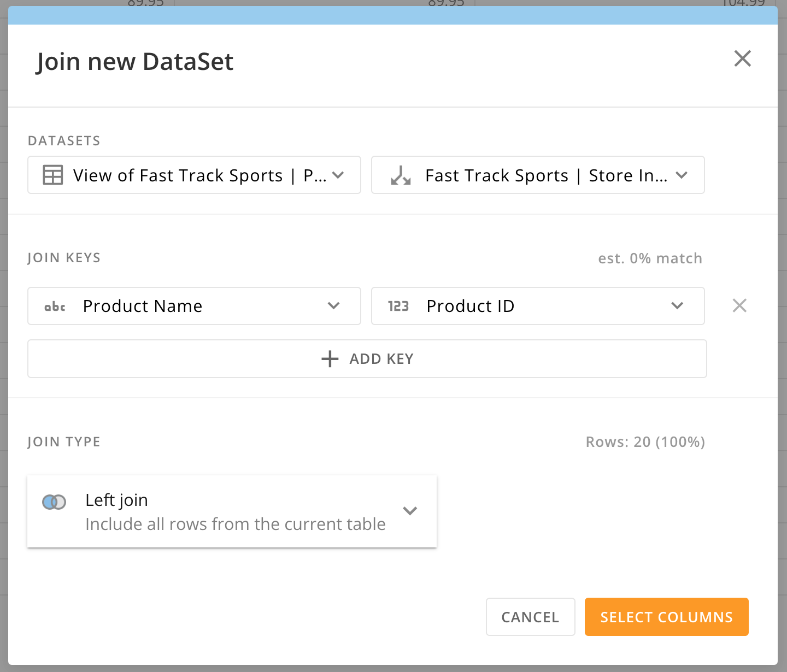Open the Left join type dropdown chevron
This screenshot has width=787, height=672.
tap(410, 511)
